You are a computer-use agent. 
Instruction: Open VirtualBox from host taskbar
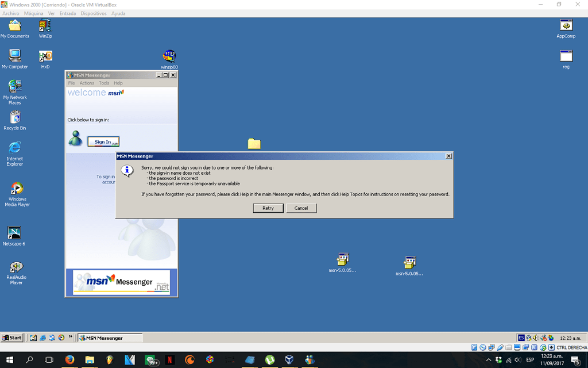pyautogui.click(x=289, y=360)
